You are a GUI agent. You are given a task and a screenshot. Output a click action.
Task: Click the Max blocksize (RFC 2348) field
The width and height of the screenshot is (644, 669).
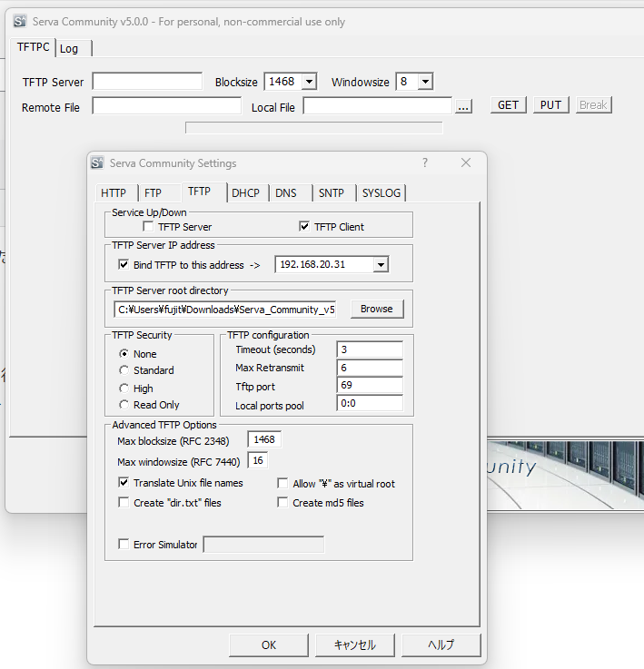(264, 439)
